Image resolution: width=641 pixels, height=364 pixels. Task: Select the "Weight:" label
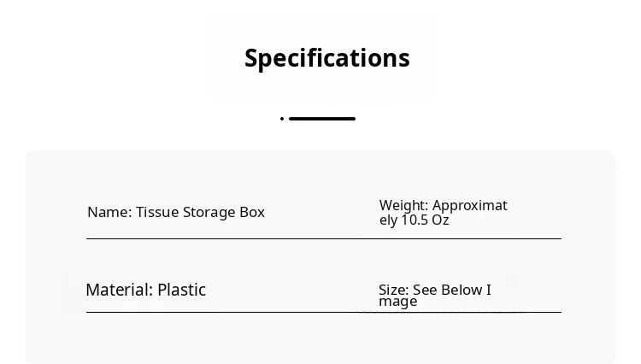(x=403, y=205)
